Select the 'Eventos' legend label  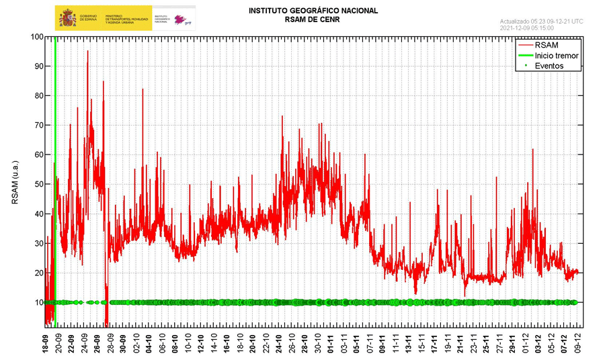point(549,66)
